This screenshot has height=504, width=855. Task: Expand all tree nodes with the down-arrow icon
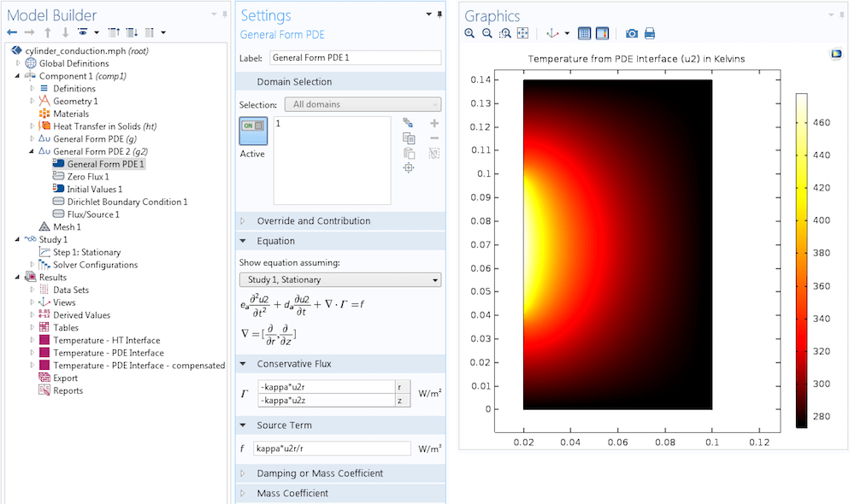click(132, 32)
